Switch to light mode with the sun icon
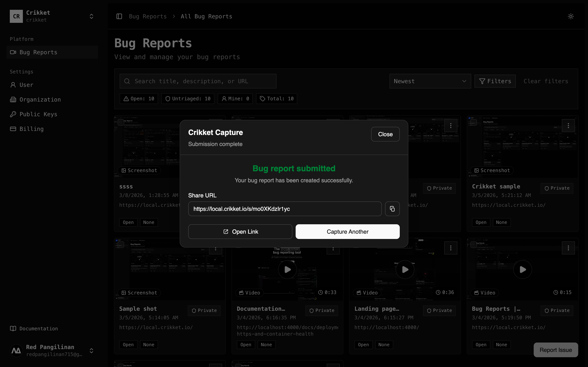 pos(571,16)
